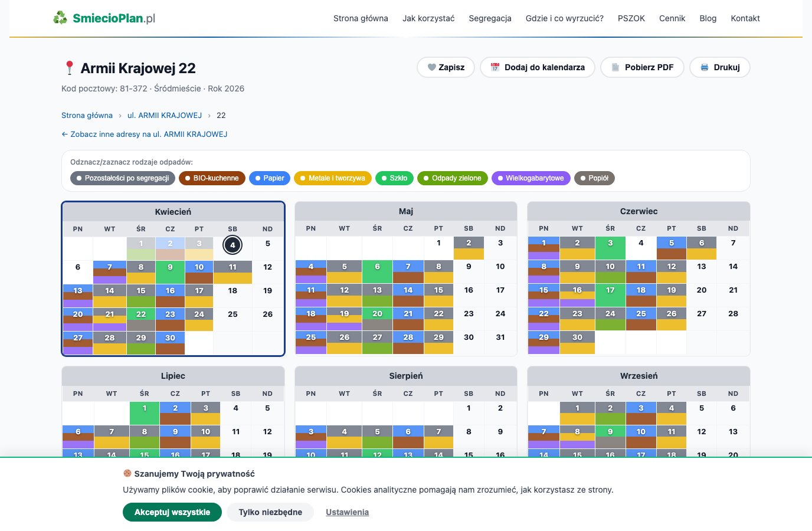
Task: Click the heart icon on Zapisz
Action: coord(431,67)
